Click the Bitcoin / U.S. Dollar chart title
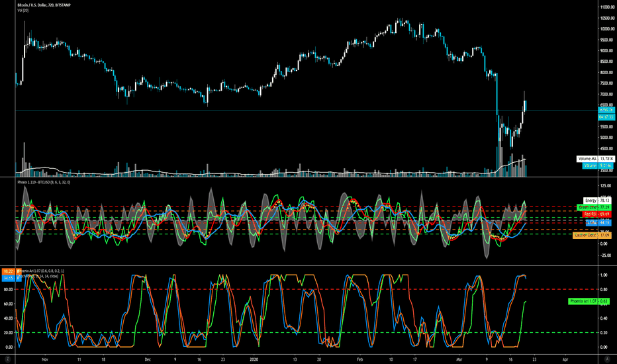The image size is (617, 364). point(44,5)
